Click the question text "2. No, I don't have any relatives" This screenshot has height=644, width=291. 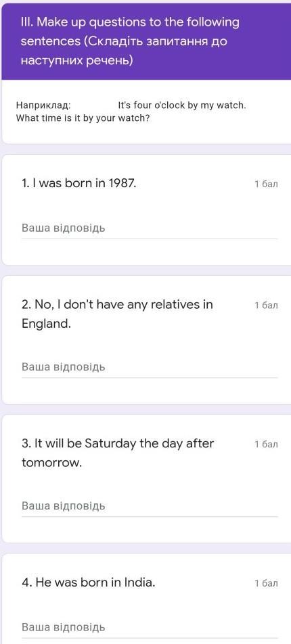click(x=117, y=305)
